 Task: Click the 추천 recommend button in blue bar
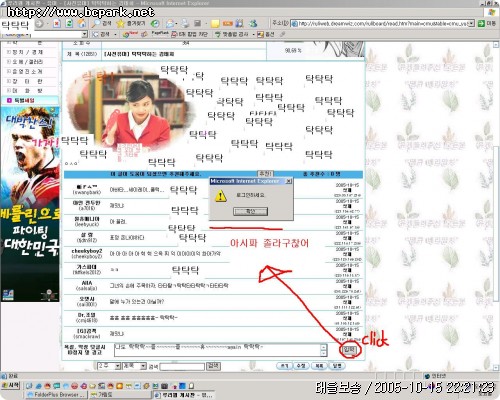click(266, 174)
